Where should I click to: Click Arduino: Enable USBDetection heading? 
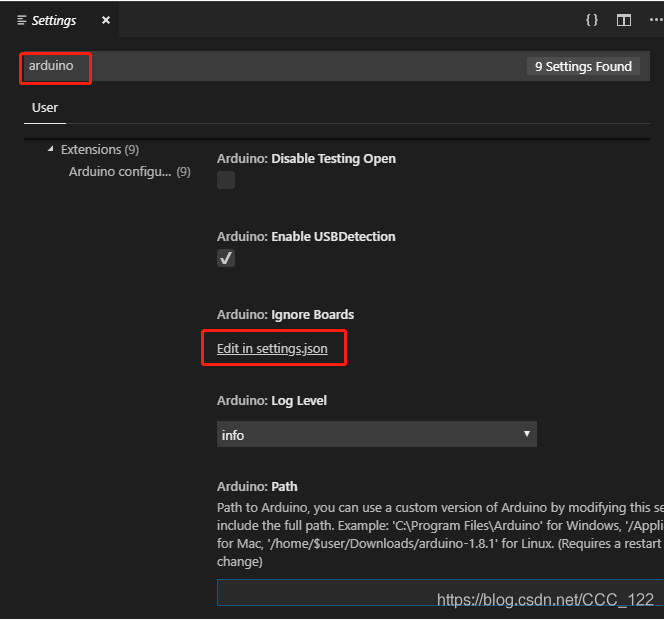tap(306, 237)
